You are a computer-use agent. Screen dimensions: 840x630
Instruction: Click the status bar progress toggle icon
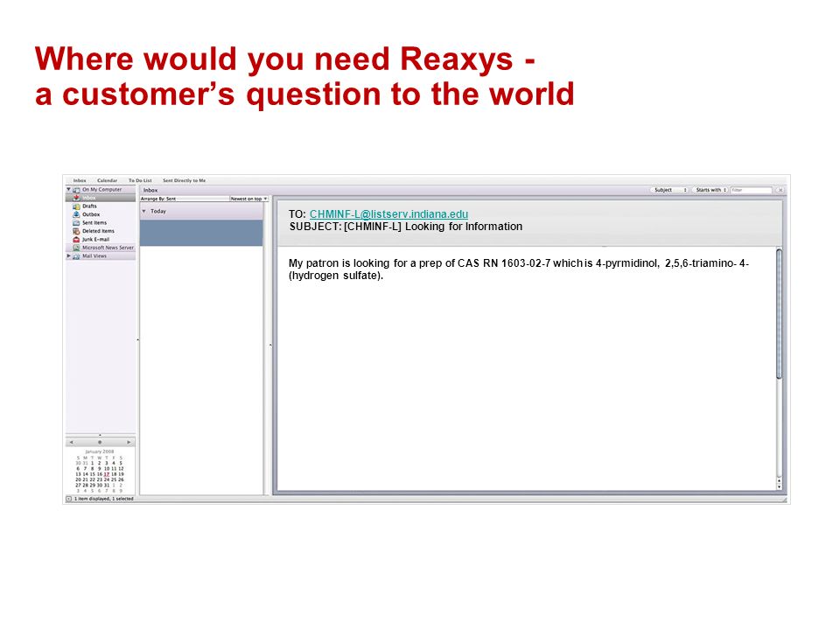coord(68,499)
